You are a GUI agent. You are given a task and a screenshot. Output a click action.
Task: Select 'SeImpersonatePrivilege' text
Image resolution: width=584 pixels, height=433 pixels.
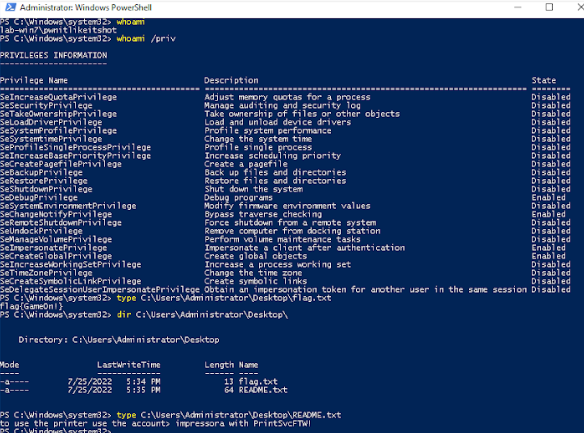[54, 248]
